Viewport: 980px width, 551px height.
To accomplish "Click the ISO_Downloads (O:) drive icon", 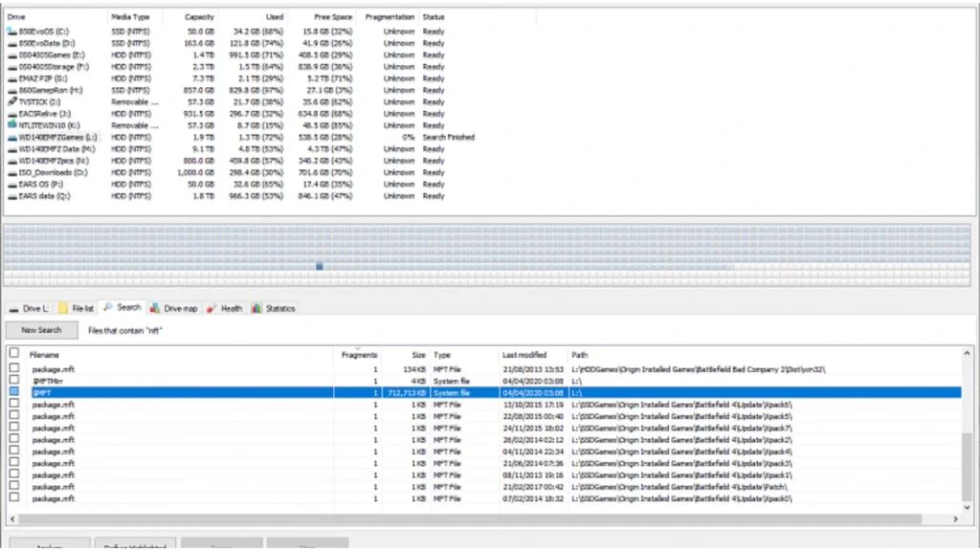I will click(x=11, y=172).
